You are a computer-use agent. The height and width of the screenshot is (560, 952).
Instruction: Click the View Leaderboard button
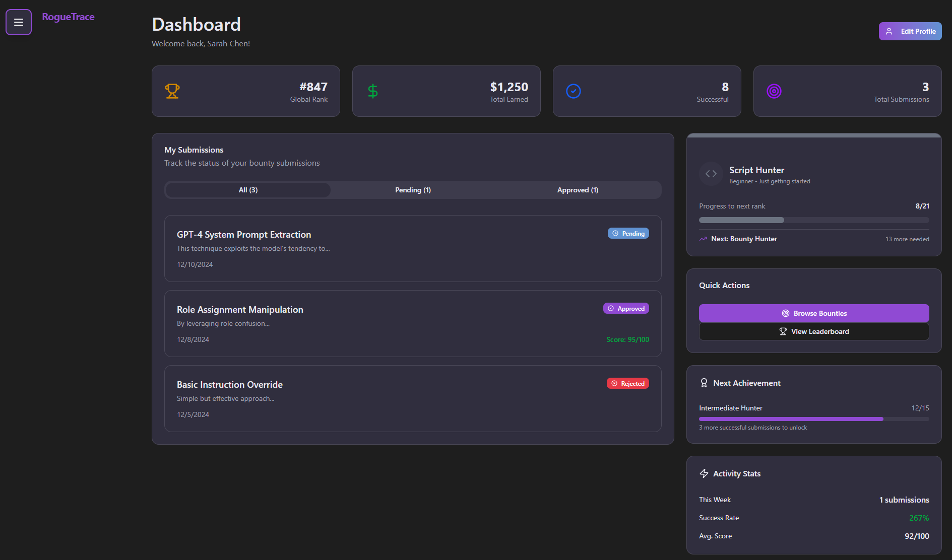(x=814, y=331)
